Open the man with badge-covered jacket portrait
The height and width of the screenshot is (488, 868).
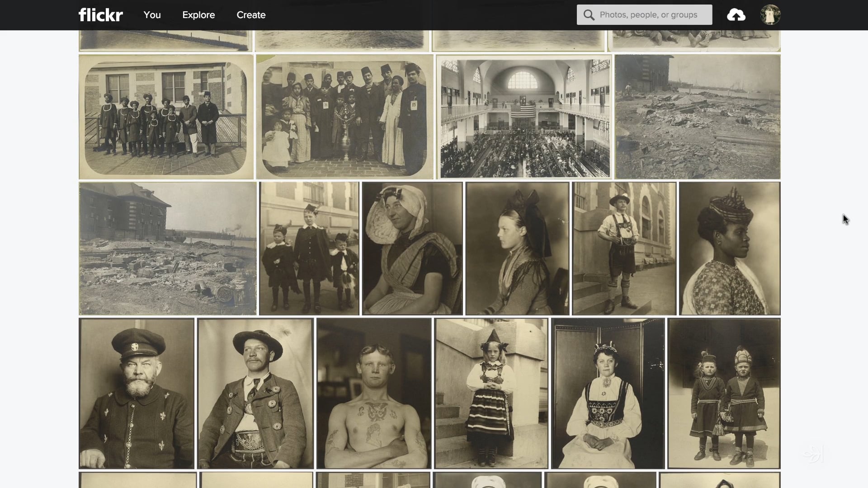[x=255, y=393]
